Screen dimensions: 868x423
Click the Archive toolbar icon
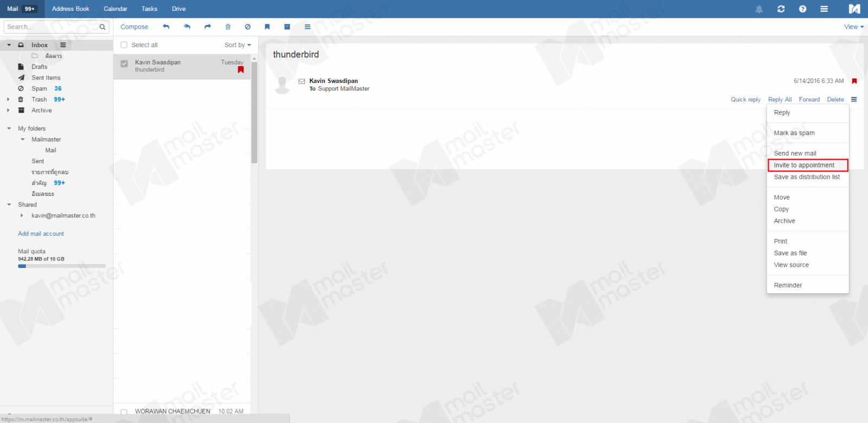coord(287,27)
